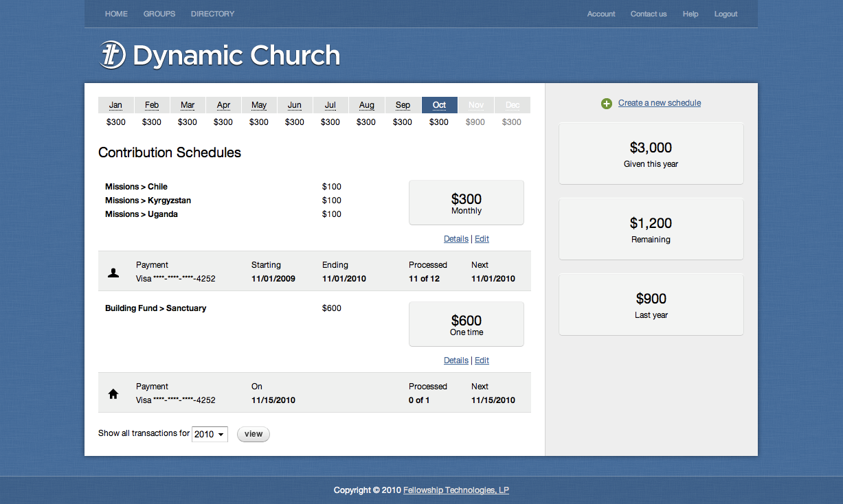The height and width of the screenshot is (504, 843).
Task: Click the Fellowship Technologies, LP footer link
Action: coord(456,490)
